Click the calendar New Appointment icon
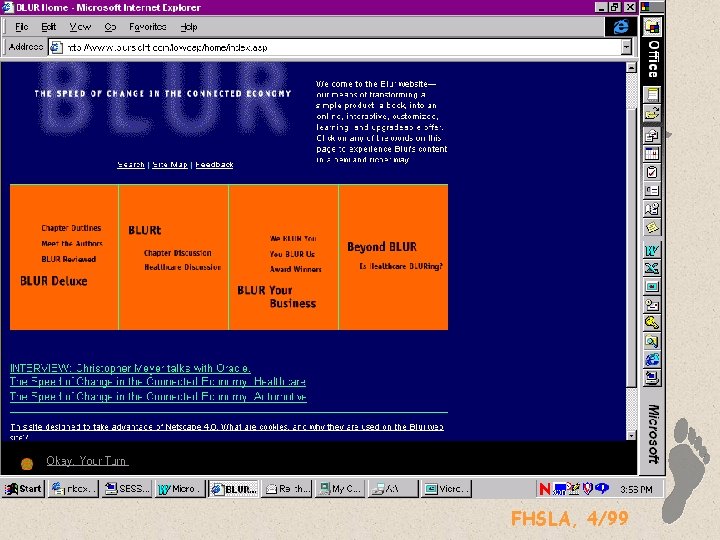Viewport: 720px width, 540px height. (652, 154)
